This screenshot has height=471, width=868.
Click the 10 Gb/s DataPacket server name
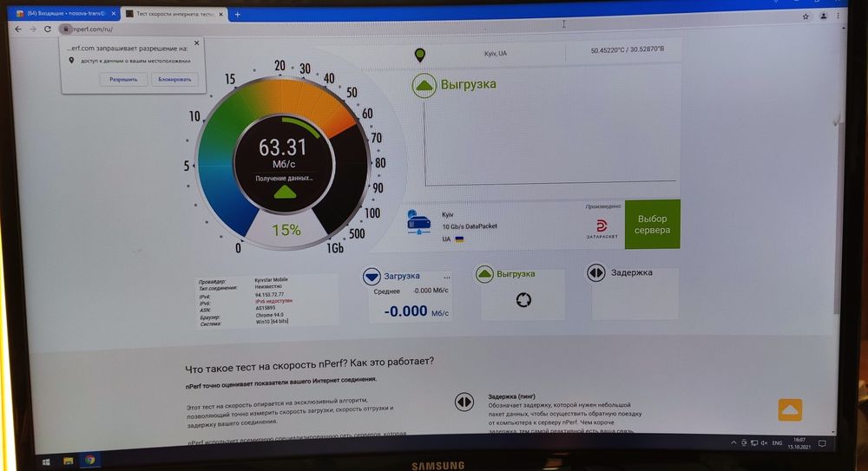pyautogui.click(x=470, y=226)
